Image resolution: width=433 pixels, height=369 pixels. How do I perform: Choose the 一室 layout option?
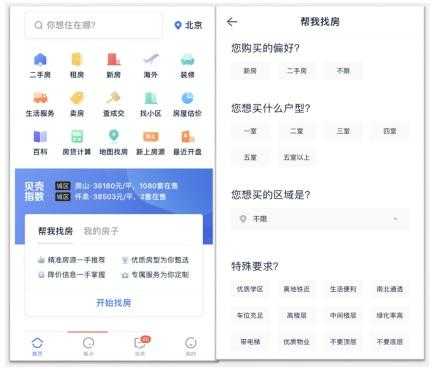250,131
